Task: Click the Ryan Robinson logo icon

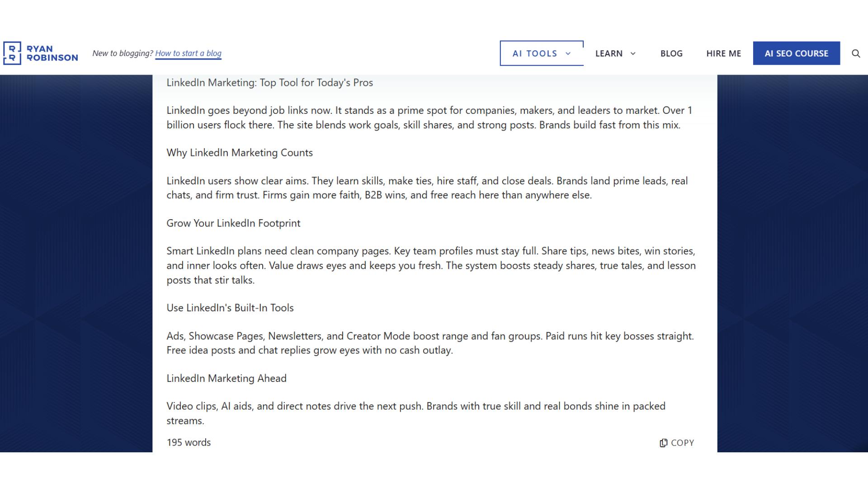Action: point(12,53)
